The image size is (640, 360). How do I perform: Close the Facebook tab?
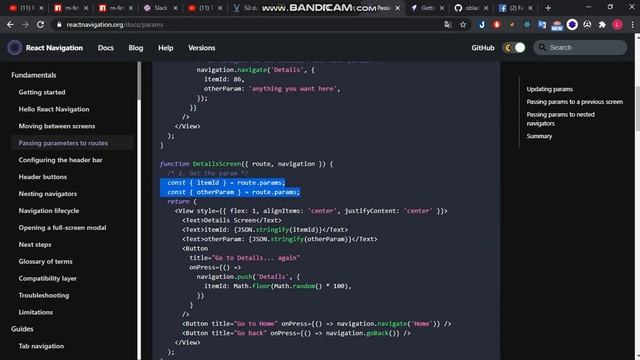530,8
